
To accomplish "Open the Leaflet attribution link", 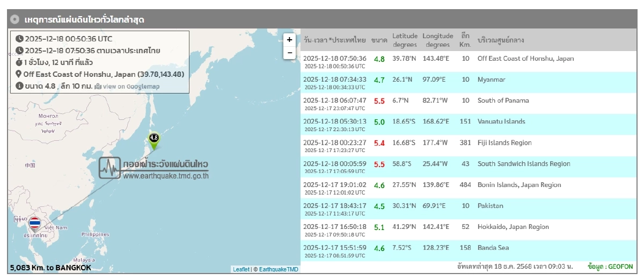I will (x=240, y=269).
